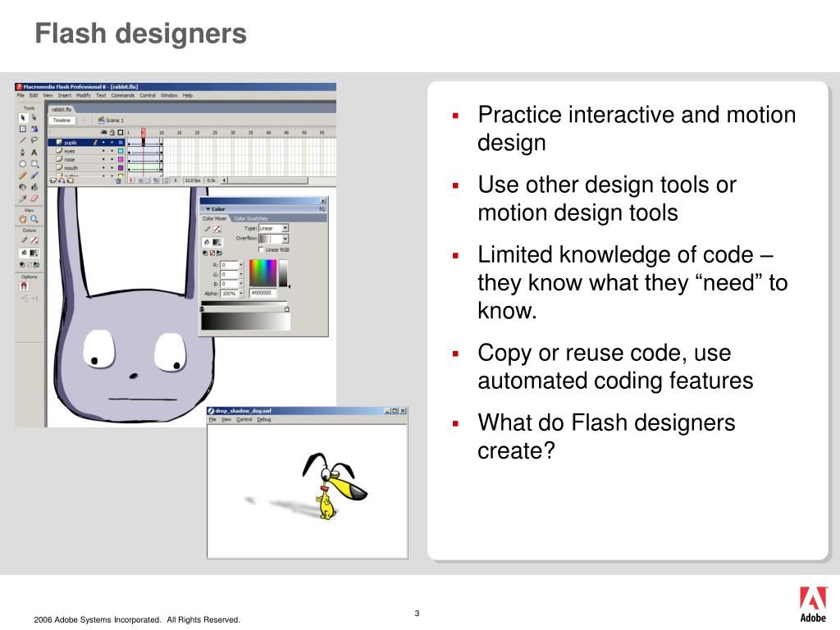Open Control menu in drop_shadow_dog.swf window
This screenshot has height=630, width=840.
pos(244,419)
